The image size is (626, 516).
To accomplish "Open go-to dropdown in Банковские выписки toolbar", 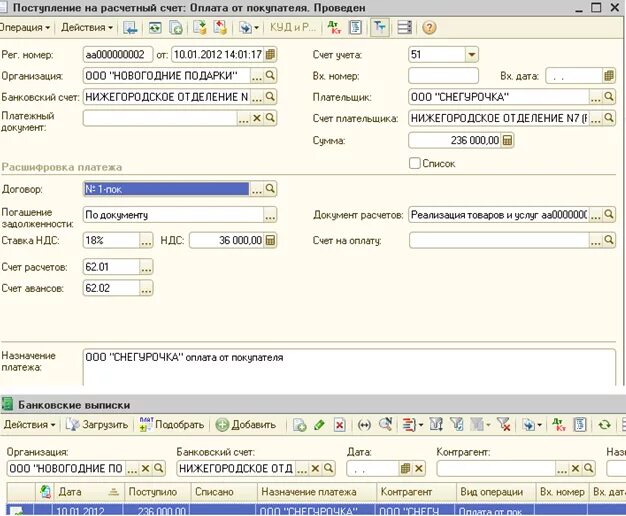I will [532, 425].
